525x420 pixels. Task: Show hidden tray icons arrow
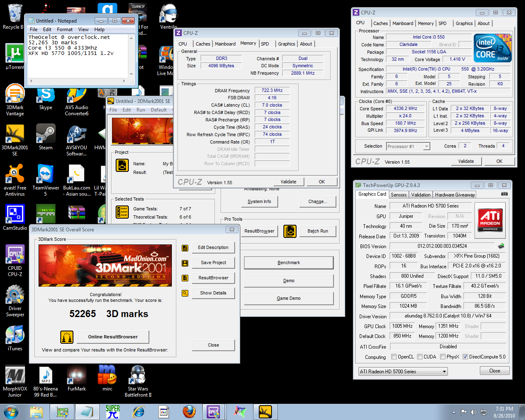(454, 412)
